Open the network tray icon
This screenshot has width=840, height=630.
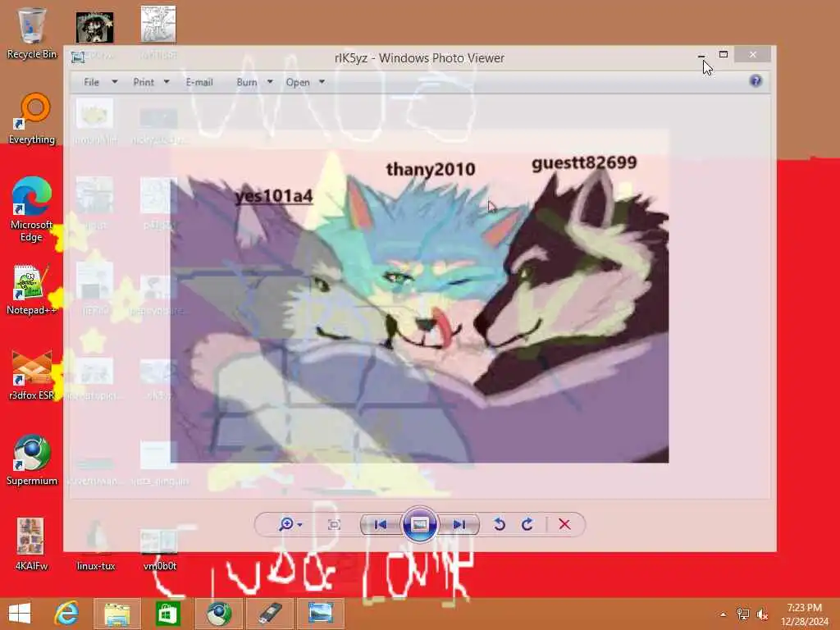[743, 614]
